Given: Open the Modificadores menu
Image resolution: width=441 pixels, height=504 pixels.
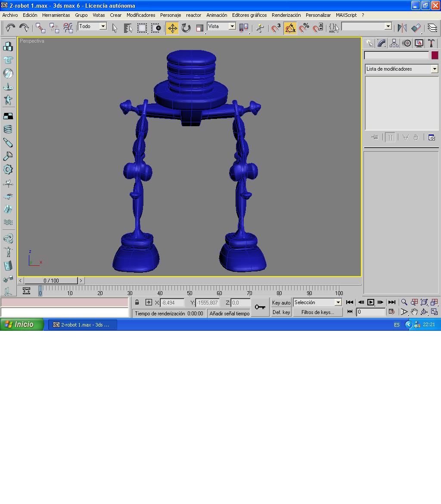Looking at the screenshot, I should (x=141, y=15).
